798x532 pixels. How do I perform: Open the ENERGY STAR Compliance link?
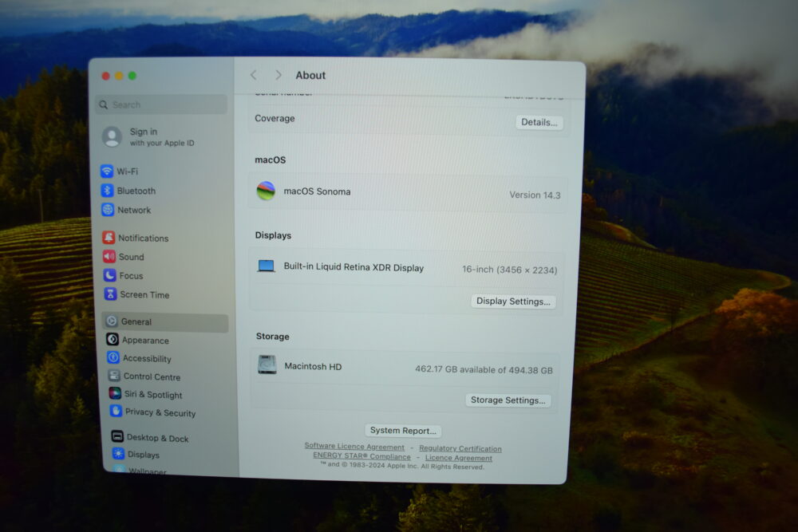pos(361,455)
